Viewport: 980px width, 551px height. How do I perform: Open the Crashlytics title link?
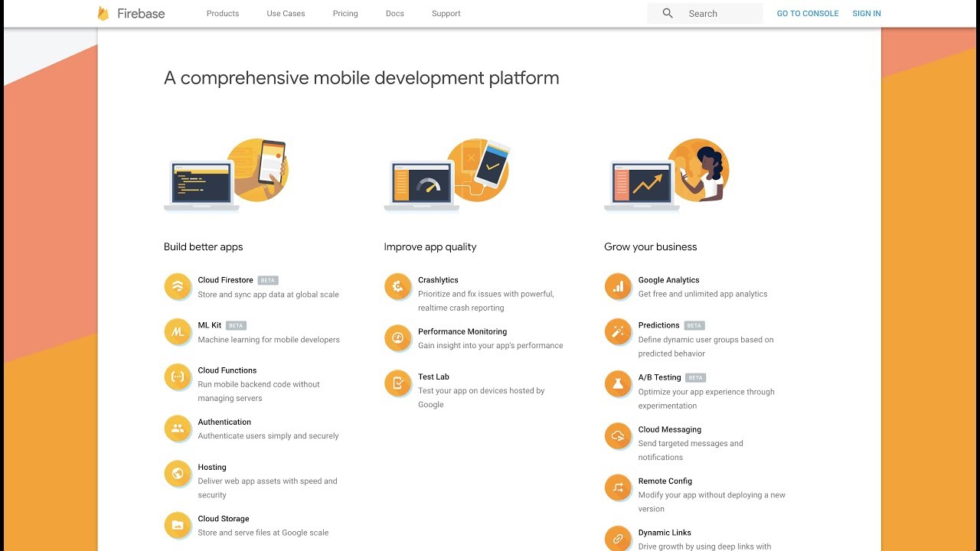pyautogui.click(x=438, y=280)
